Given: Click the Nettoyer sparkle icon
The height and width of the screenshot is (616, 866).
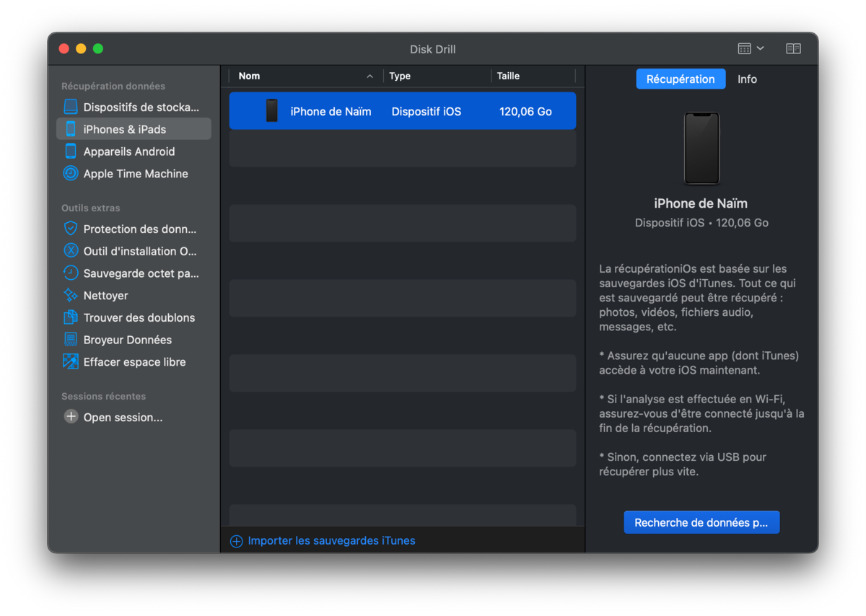Looking at the screenshot, I should [x=71, y=295].
